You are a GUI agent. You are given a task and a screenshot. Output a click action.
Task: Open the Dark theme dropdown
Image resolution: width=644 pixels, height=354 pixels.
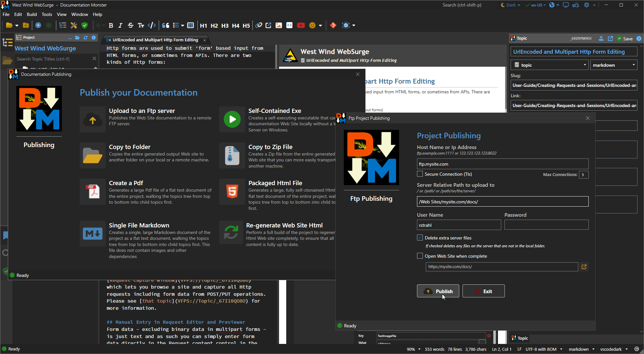[511, 5]
